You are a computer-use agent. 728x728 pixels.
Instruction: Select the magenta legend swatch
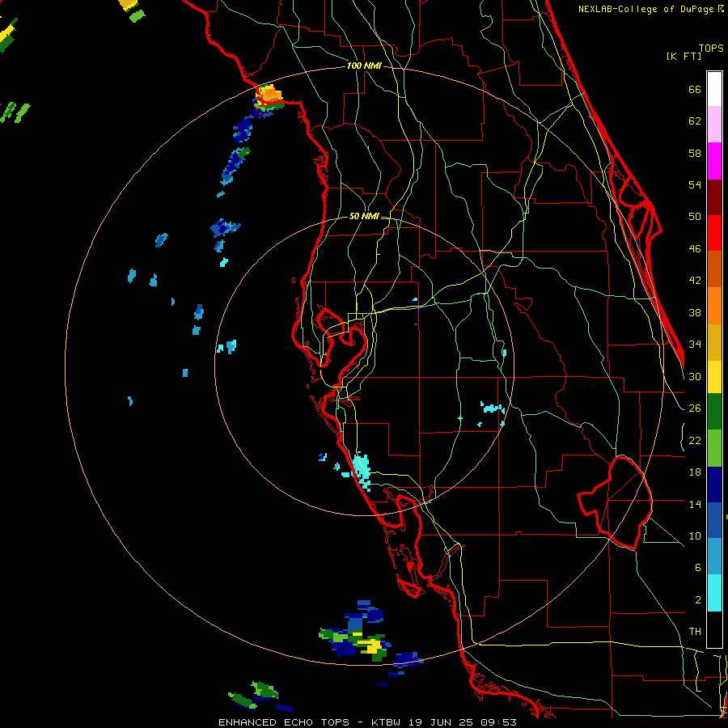[714, 161]
